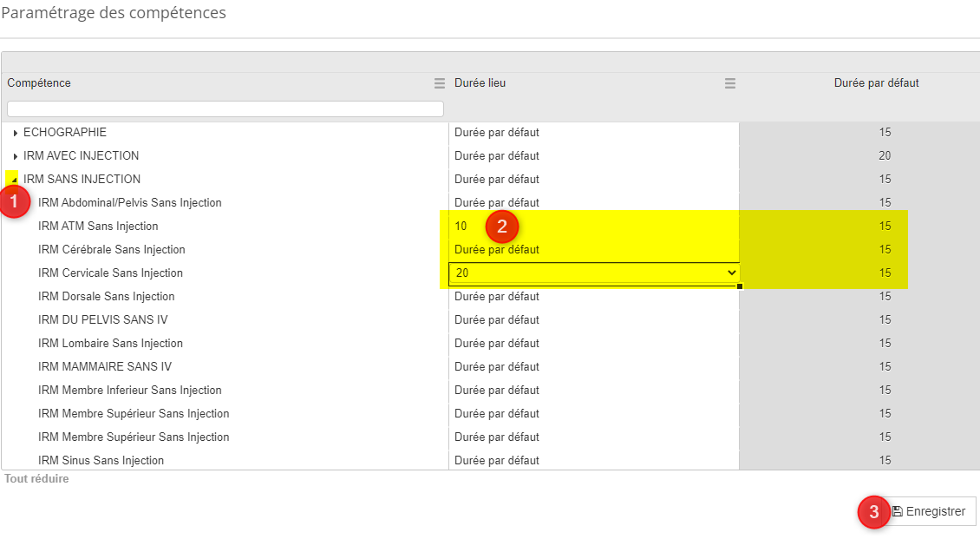
Task: Click the floppy disk icon on Enregistrer
Action: [x=898, y=511]
